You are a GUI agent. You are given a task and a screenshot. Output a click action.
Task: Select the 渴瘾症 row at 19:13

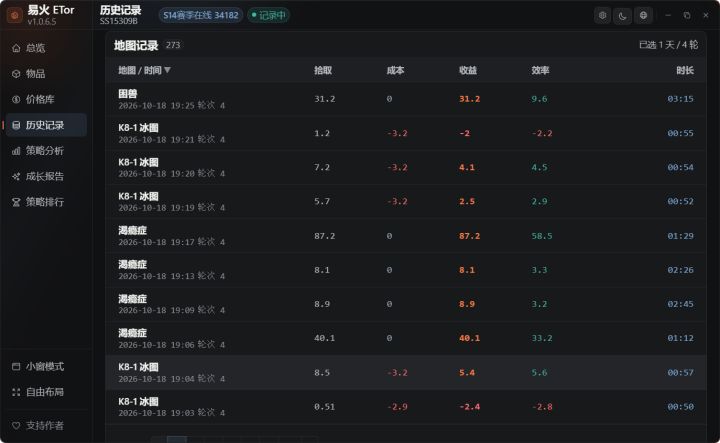[406, 270]
